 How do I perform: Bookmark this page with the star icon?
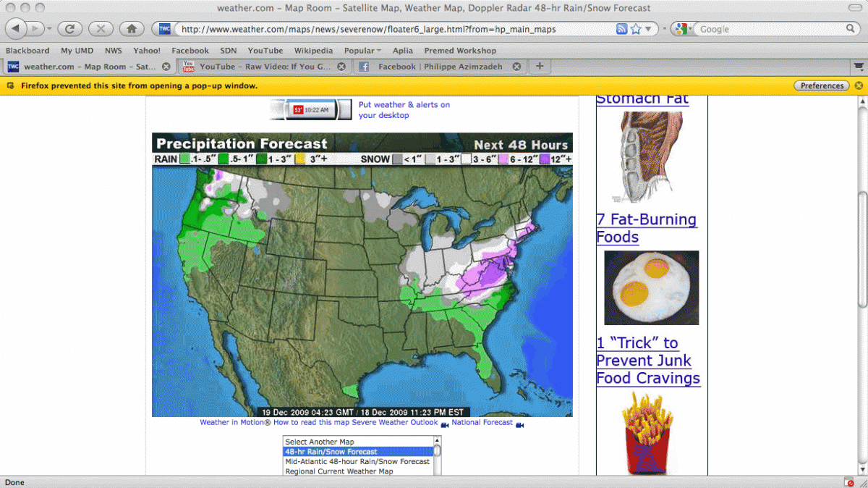[636, 29]
